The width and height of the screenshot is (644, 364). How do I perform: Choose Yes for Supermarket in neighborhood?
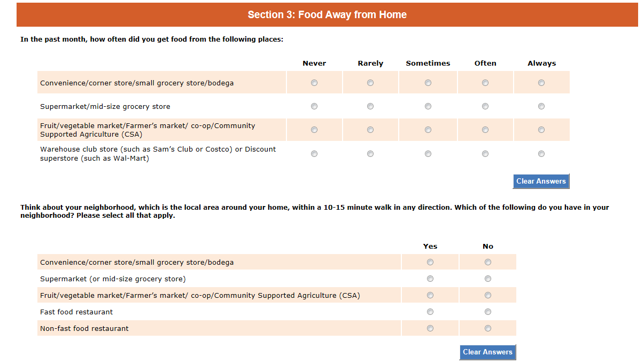(430, 279)
